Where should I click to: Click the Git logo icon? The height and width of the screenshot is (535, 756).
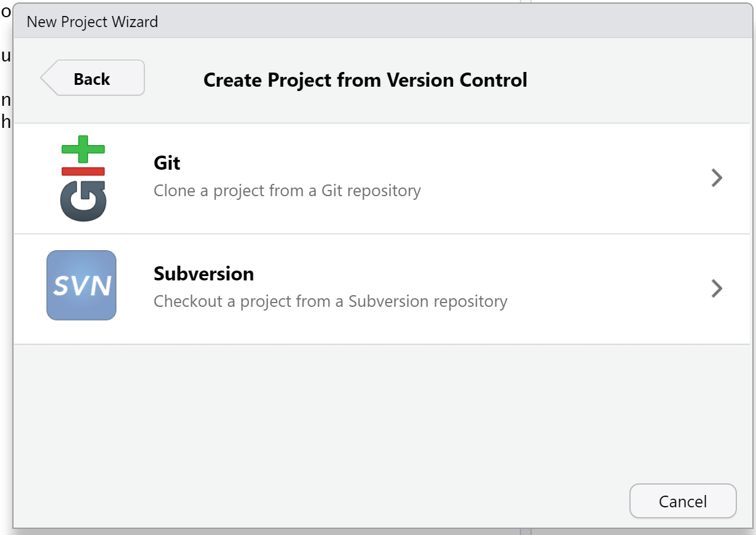click(83, 178)
